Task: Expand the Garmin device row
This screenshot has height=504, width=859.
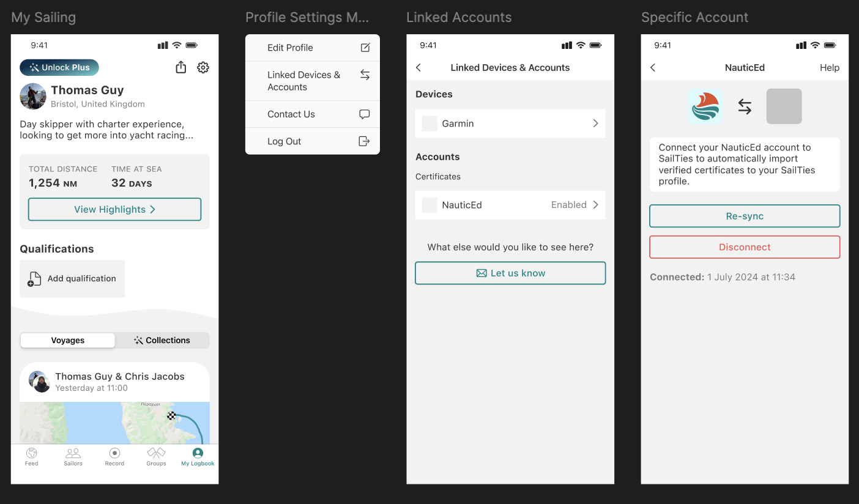Action: click(x=510, y=124)
